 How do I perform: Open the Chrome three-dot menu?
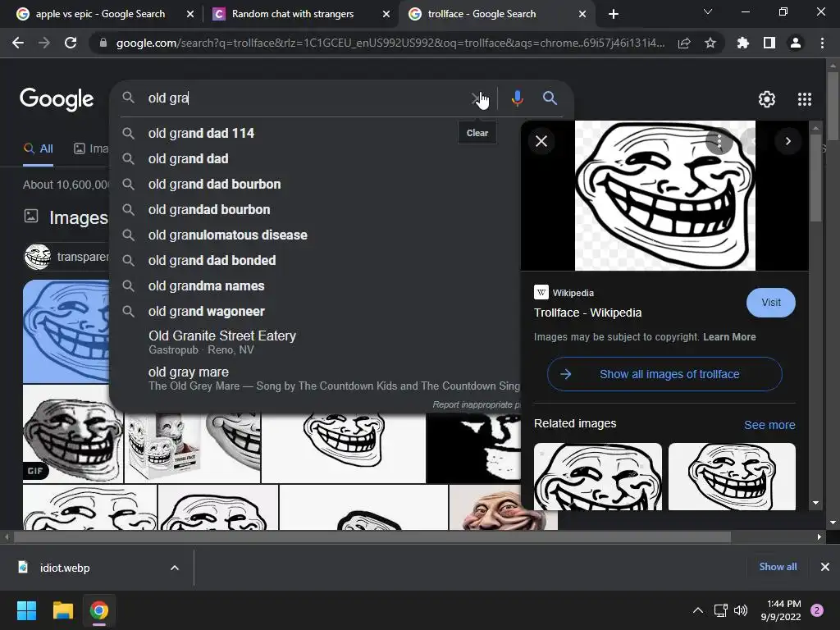pos(822,43)
